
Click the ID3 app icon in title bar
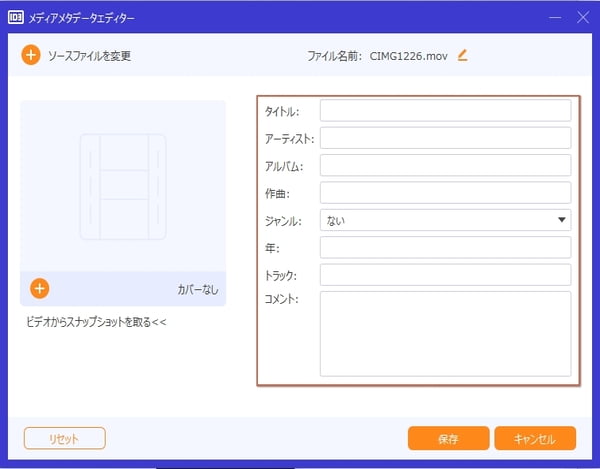pyautogui.click(x=16, y=18)
